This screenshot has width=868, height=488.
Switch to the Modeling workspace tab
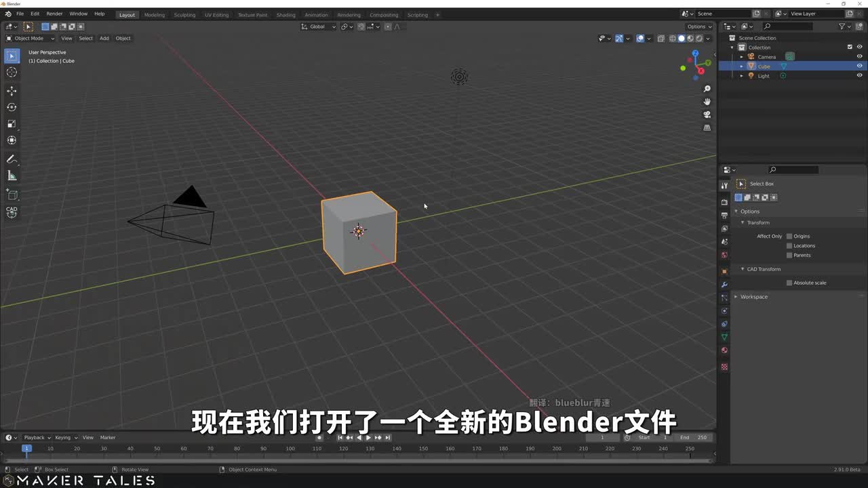(154, 15)
